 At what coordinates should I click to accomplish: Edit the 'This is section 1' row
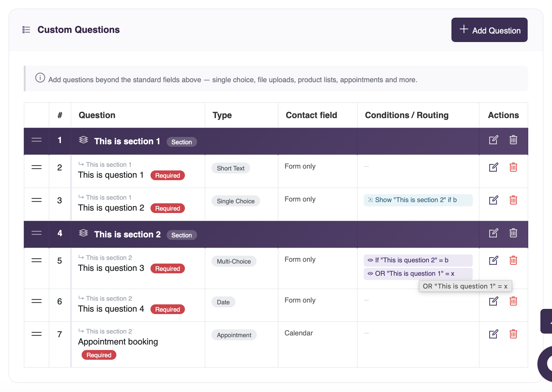494,140
